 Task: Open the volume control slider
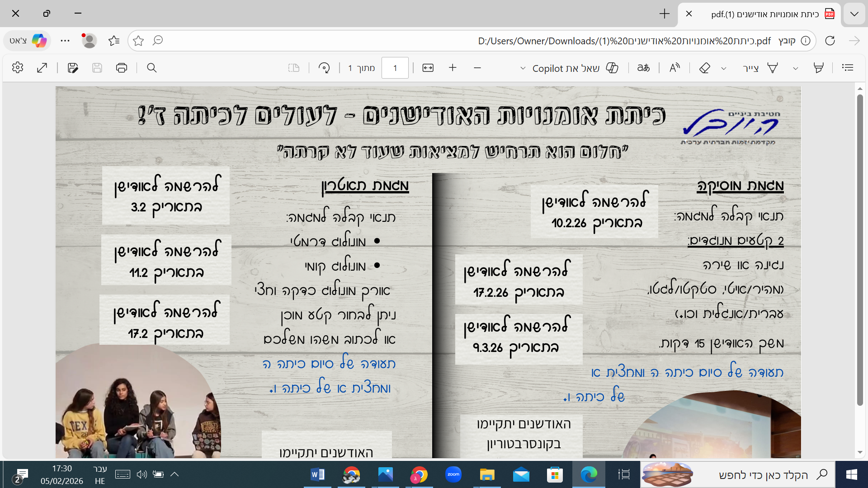(142, 474)
